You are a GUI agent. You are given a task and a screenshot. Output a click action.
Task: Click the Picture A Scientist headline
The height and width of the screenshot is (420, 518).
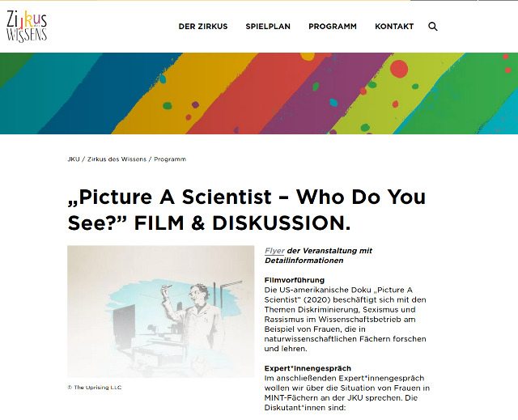click(246, 209)
